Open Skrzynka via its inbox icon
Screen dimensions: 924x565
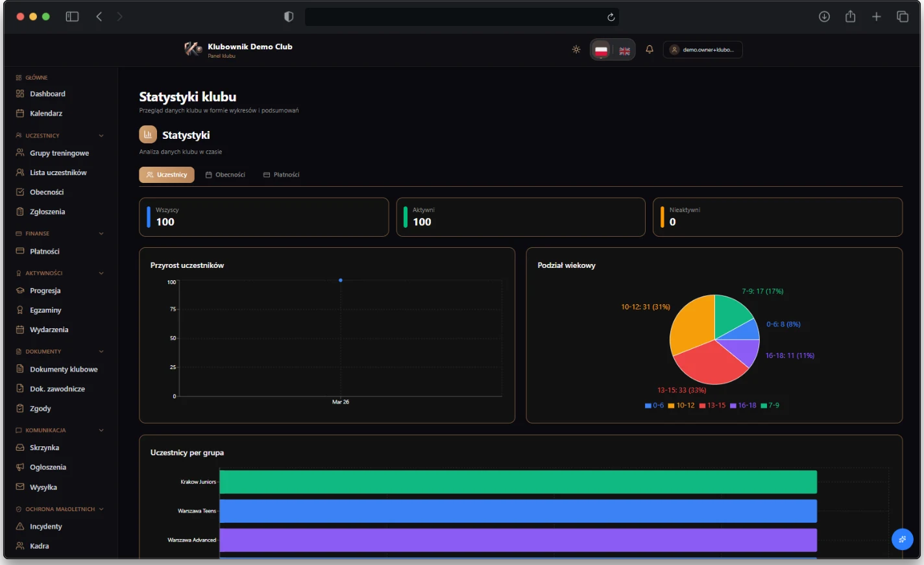click(x=19, y=447)
